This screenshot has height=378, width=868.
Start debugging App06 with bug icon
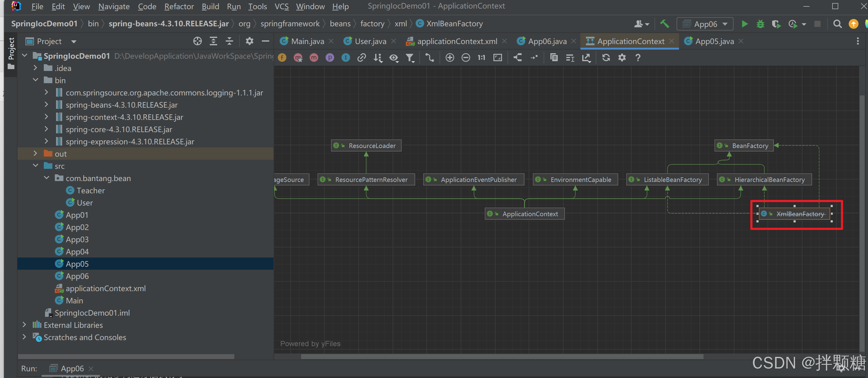(x=760, y=24)
